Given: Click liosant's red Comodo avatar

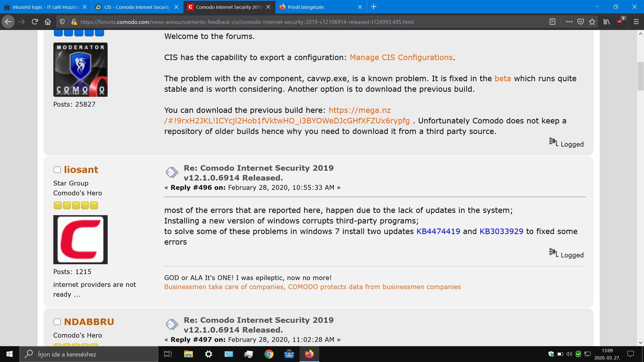Looking at the screenshot, I should tap(81, 240).
